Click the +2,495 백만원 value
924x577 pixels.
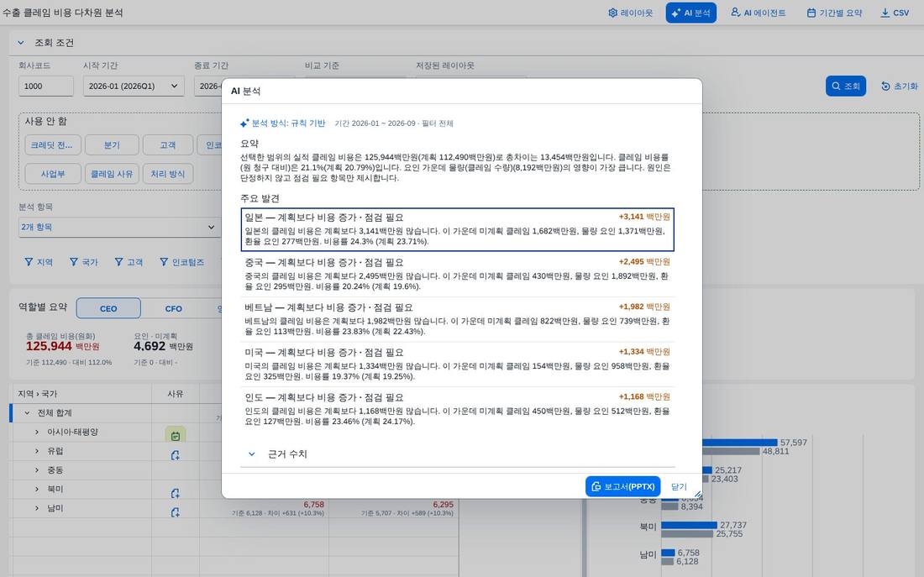tap(644, 262)
